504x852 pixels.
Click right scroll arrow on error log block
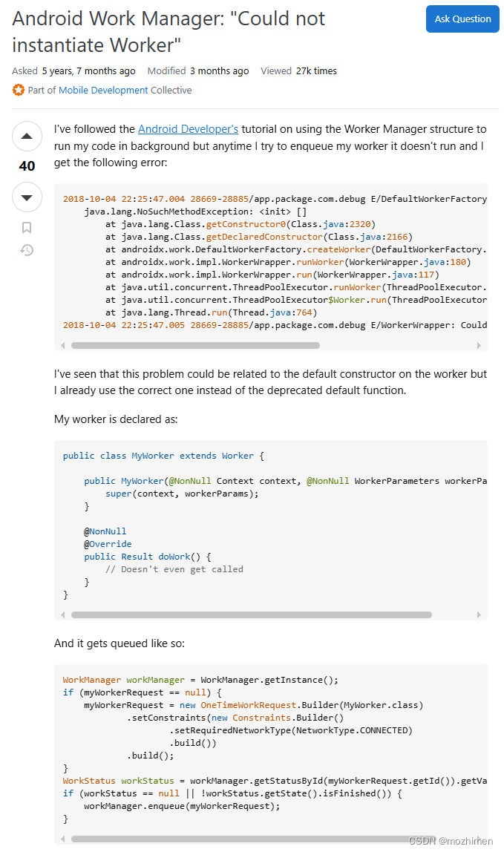[x=480, y=344]
